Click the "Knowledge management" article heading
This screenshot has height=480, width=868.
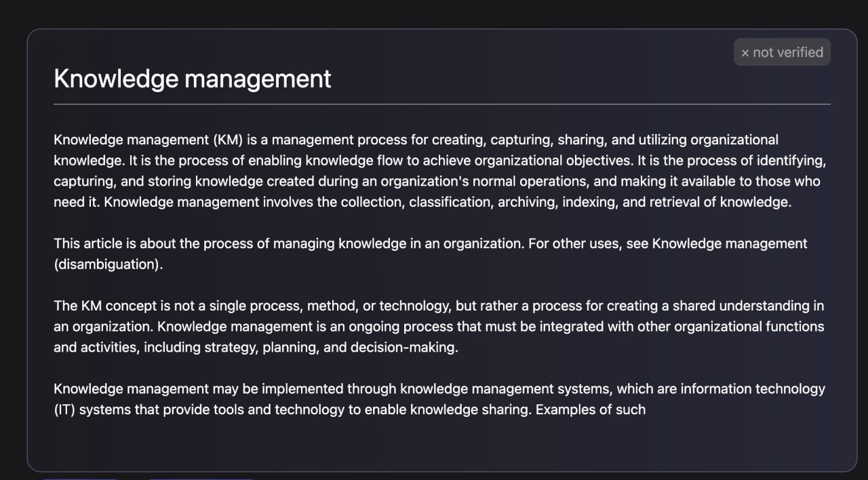193,79
